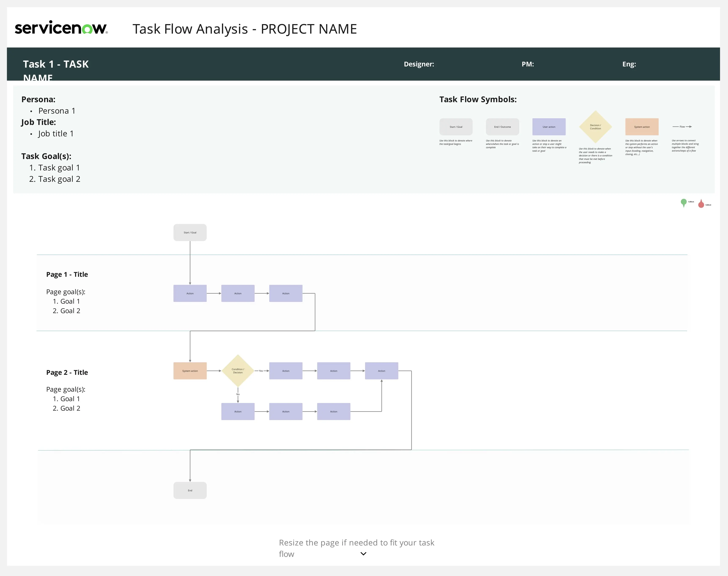
Task: Select the End / Outcome legend block
Action: click(x=502, y=127)
